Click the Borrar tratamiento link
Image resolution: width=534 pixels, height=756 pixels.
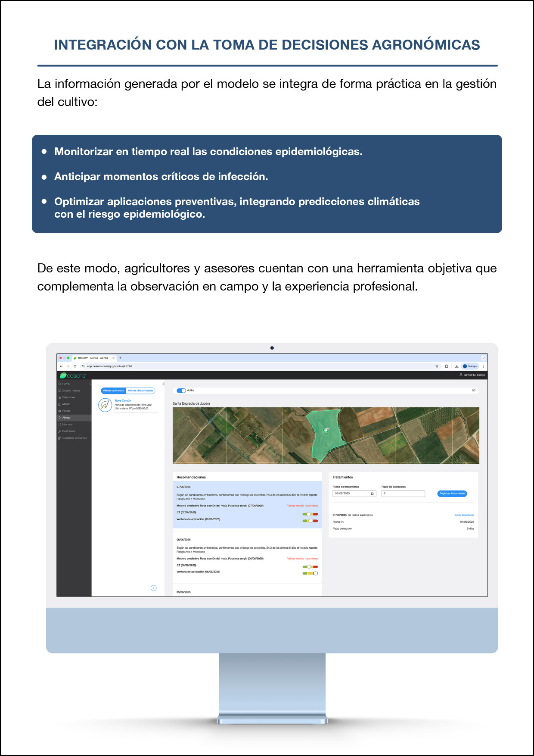tap(464, 515)
